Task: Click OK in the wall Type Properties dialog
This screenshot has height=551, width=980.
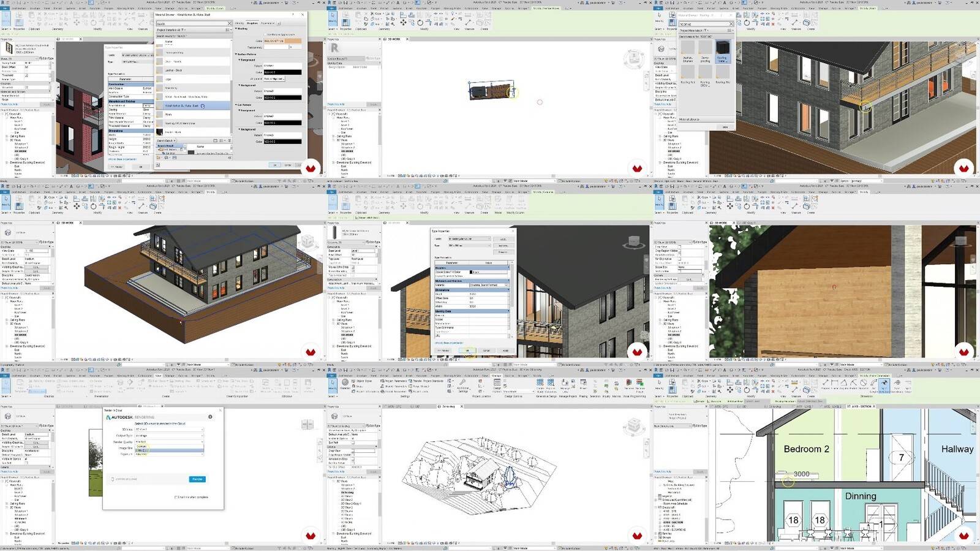Action: tap(467, 350)
